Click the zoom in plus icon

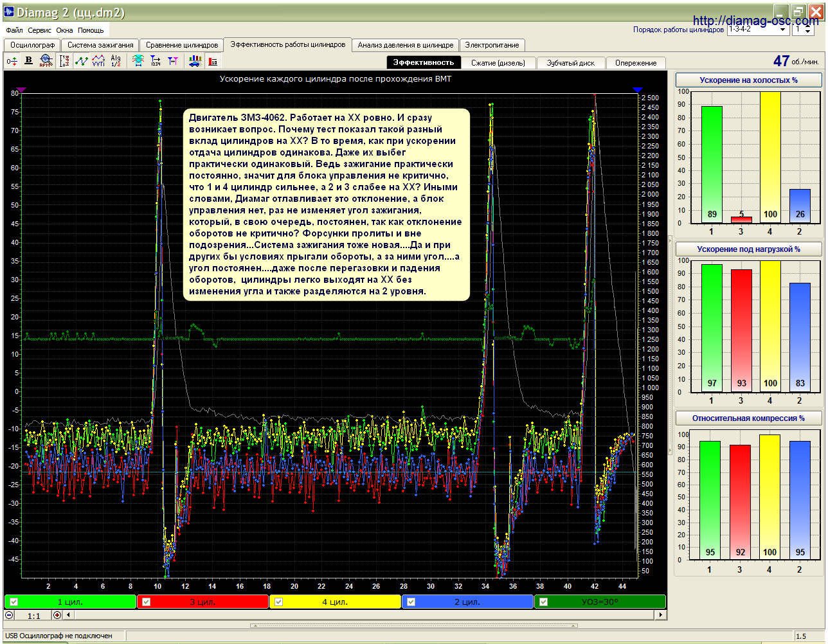pyautogui.click(x=57, y=615)
